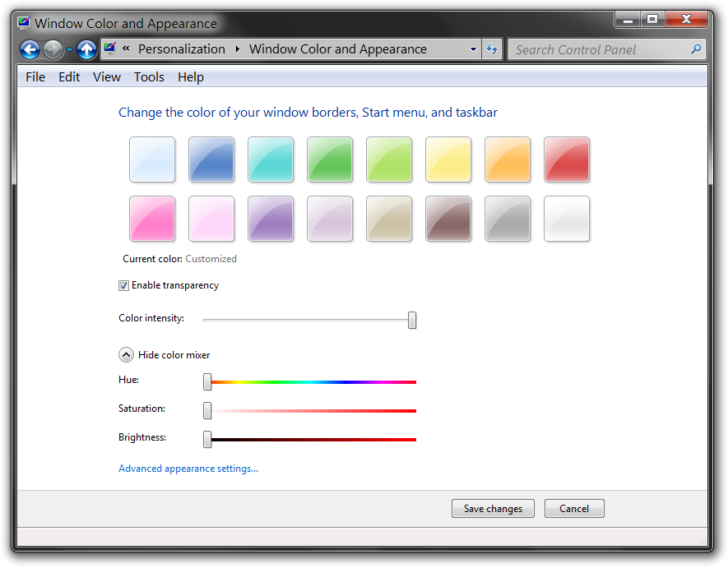728x568 pixels.
Task: Open recent pages dropdown arrow beside Forward
Action: [x=69, y=49]
